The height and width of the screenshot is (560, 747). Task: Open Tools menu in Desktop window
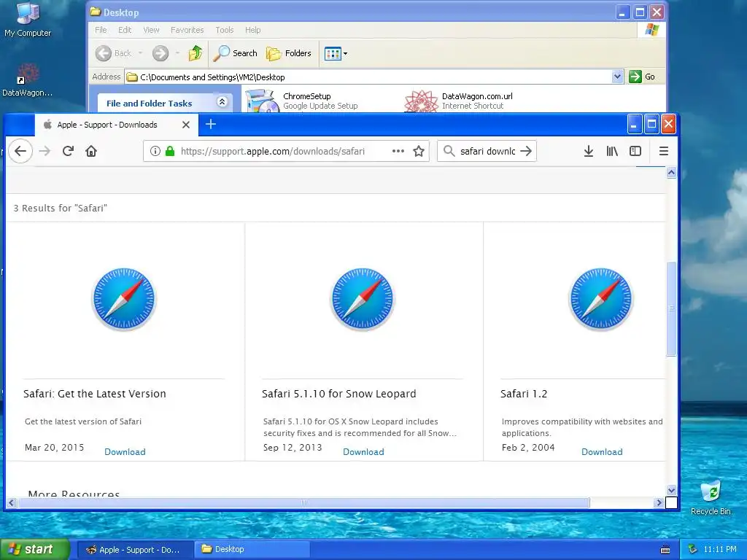coord(225,30)
